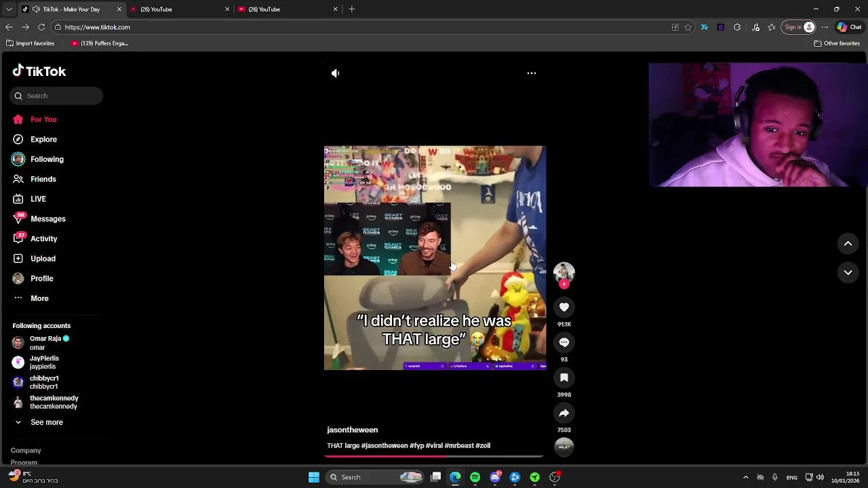The height and width of the screenshot is (488, 868).
Task: Show hidden system tray icons
Action: click(746, 477)
